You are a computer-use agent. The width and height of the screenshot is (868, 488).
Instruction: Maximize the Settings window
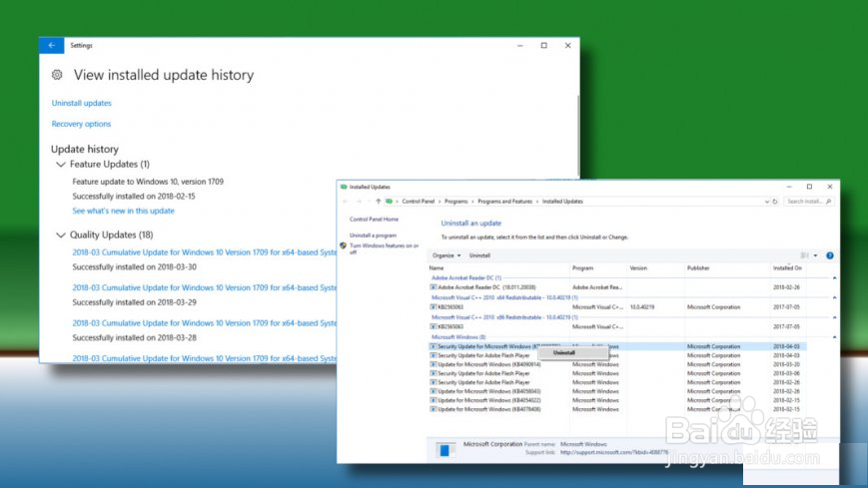point(543,45)
